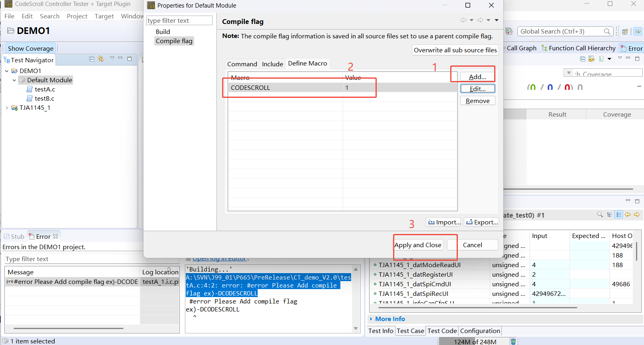Image resolution: width=644 pixels, height=345 pixels.
Task: Switch test editor to tree view
Action: coord(609,214)
